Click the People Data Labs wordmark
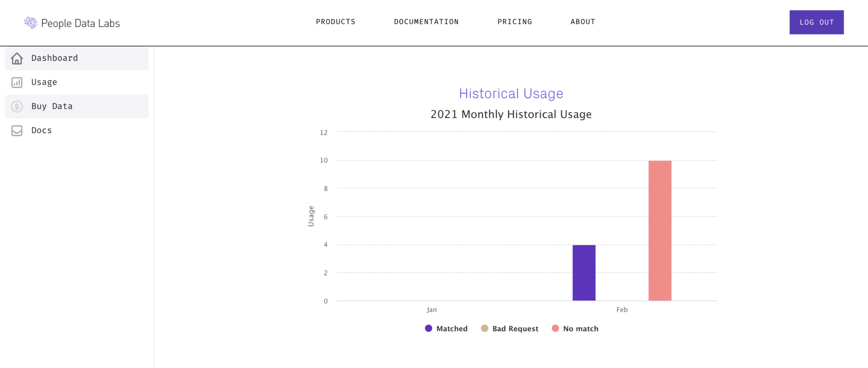 [81, 23]
